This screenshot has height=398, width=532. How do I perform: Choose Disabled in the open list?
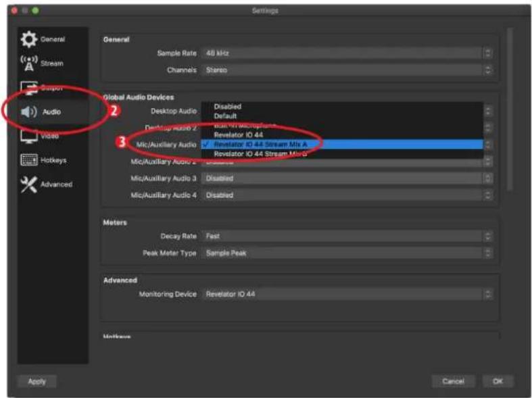(342, 107)
